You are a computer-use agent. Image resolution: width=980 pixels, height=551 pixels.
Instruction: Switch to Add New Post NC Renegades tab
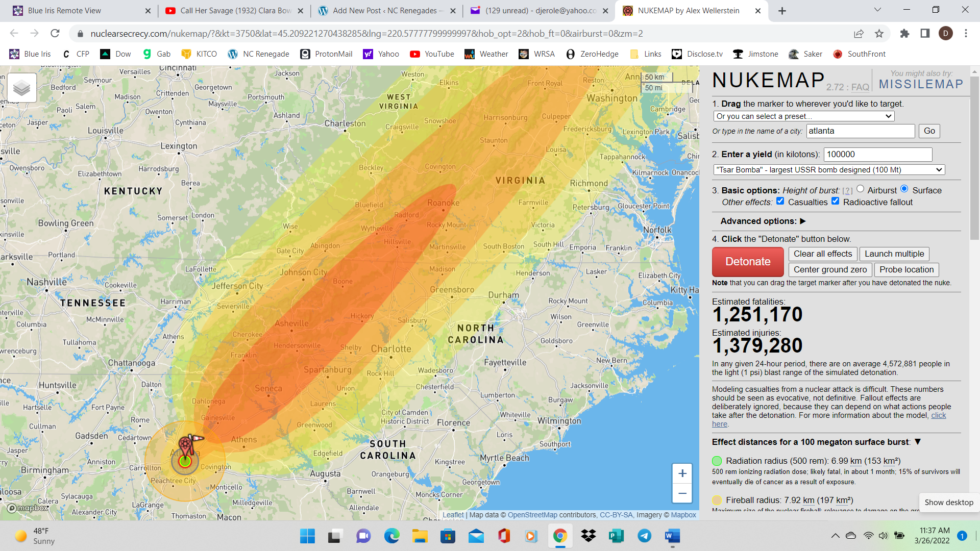coord(388,11)
